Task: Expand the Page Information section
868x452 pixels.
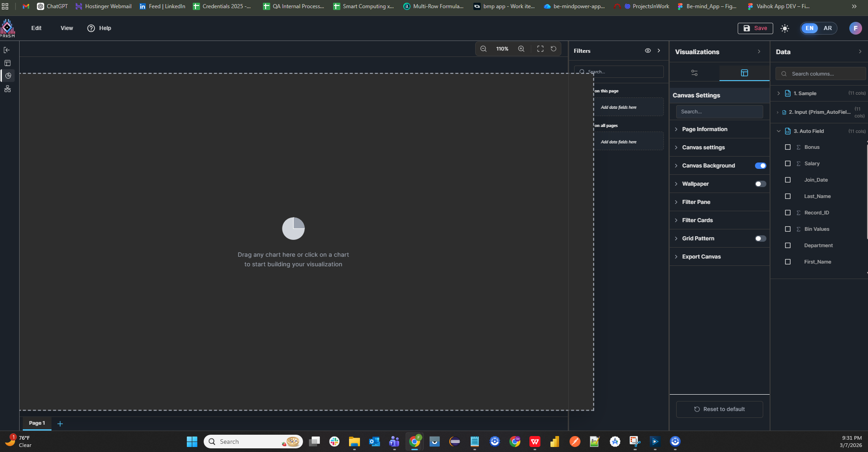Action: click(x=704, y=129)
